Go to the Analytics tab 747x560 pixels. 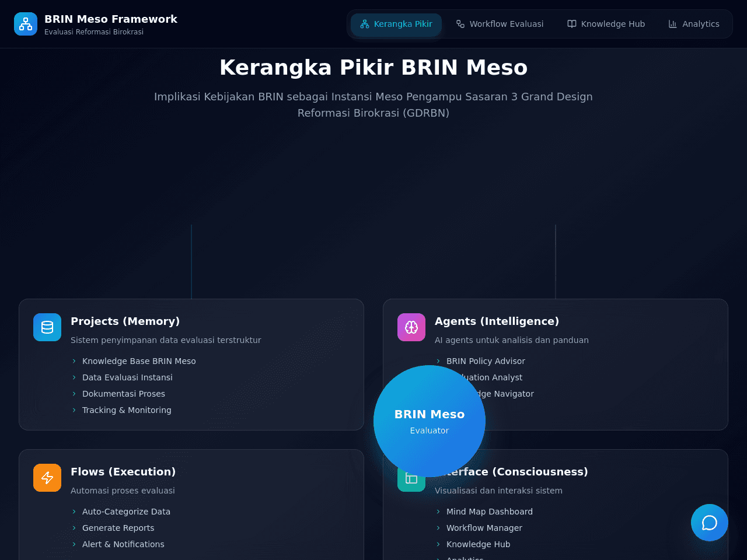click(x=694, y=24)
